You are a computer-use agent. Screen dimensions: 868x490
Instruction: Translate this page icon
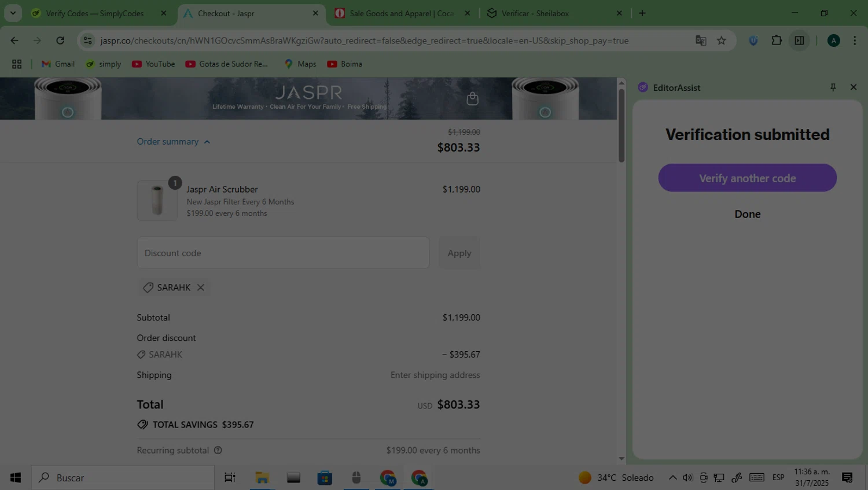(x=701, y=40)
